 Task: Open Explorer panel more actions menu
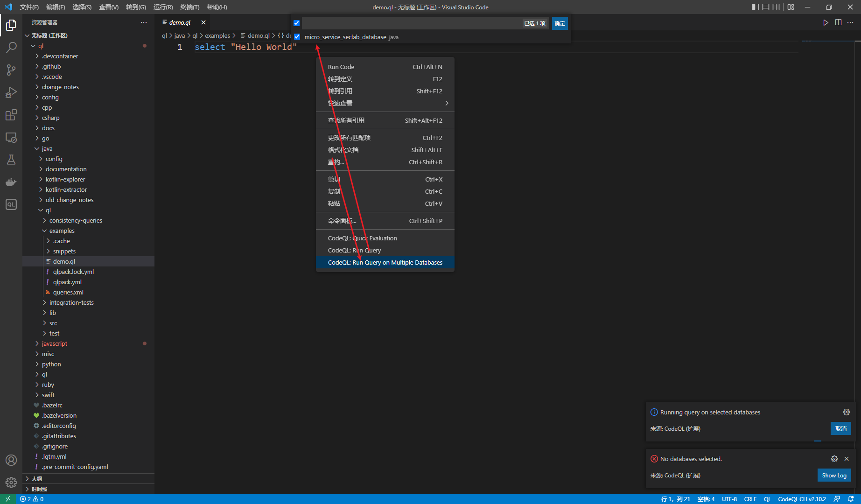coord(144,22)
